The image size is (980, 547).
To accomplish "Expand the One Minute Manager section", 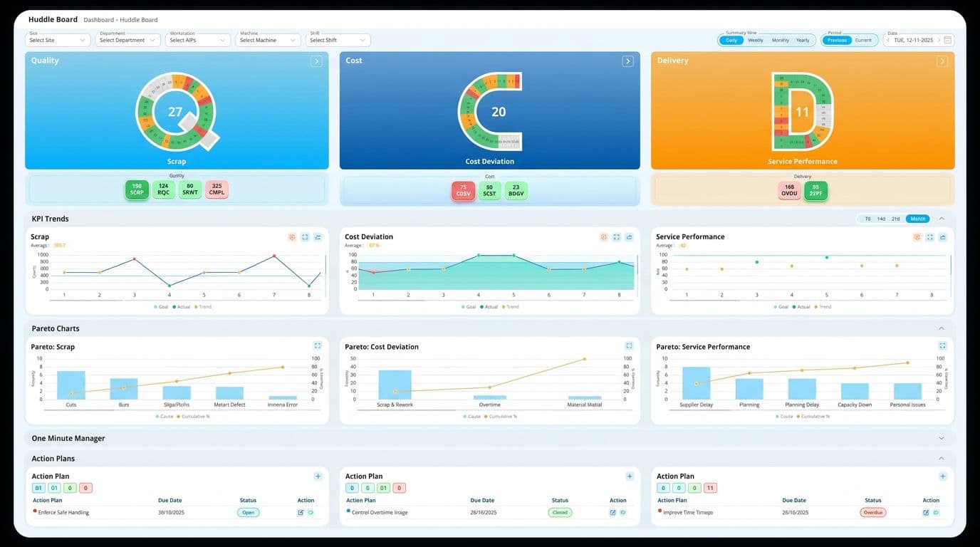I will (942, 439).
